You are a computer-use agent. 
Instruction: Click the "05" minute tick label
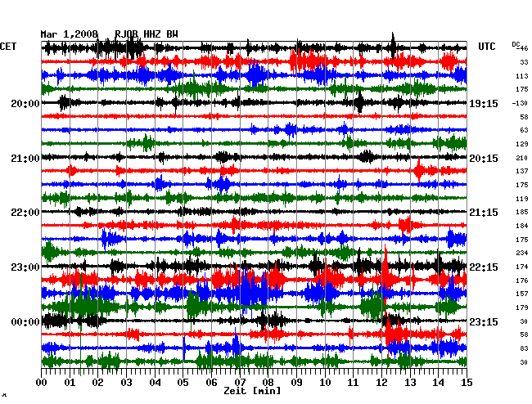183,382
